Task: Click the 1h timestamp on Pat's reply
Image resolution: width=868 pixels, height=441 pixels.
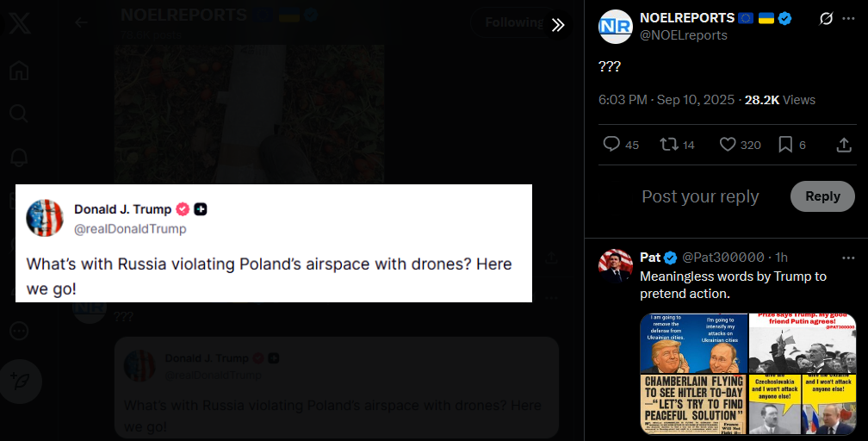Action: (781, 257)
